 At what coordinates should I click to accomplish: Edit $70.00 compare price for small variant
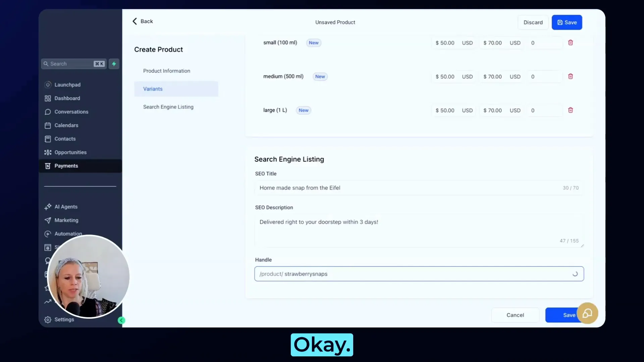(501, 43)
